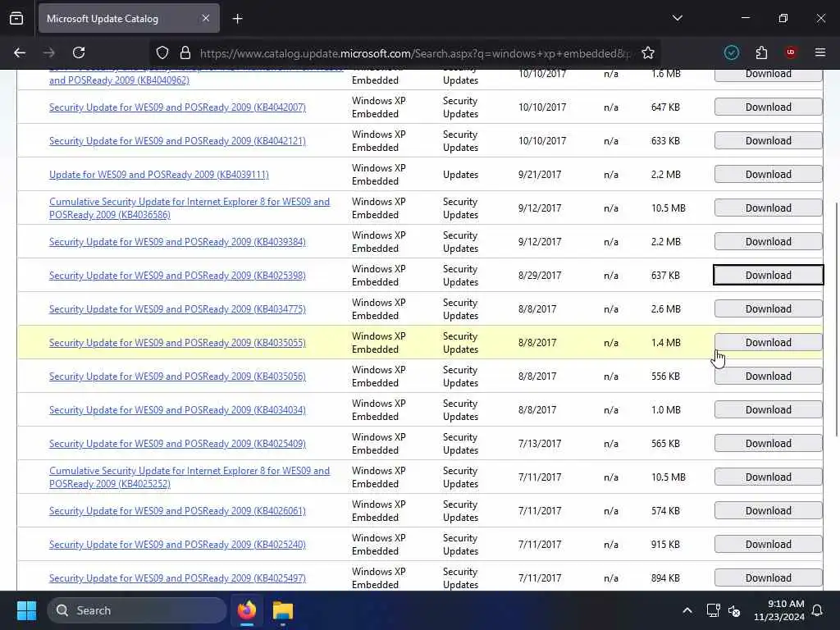Open the KB4040962 update link
840x630 pixels.
click(x=119, y=80)
